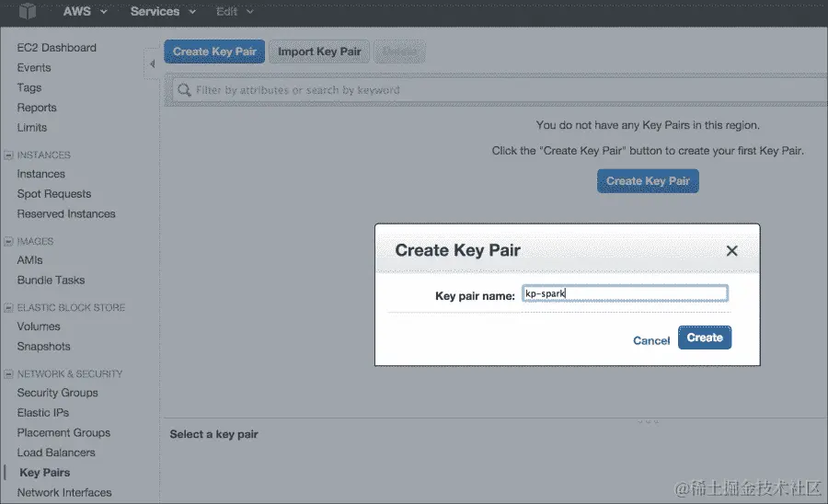Open Spot Requests page
Viewport: 828px width, 504px height.
pyautogui.click(x=54, y=194)
